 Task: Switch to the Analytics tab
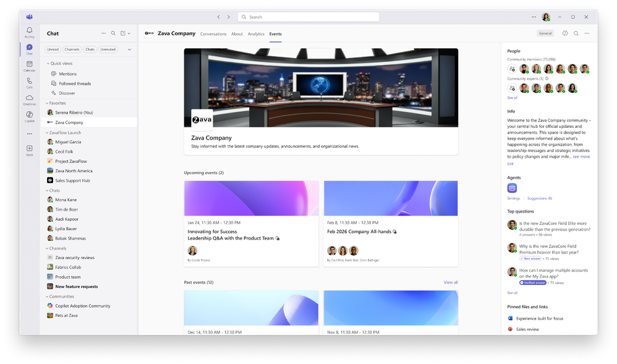tap(256, 34)
